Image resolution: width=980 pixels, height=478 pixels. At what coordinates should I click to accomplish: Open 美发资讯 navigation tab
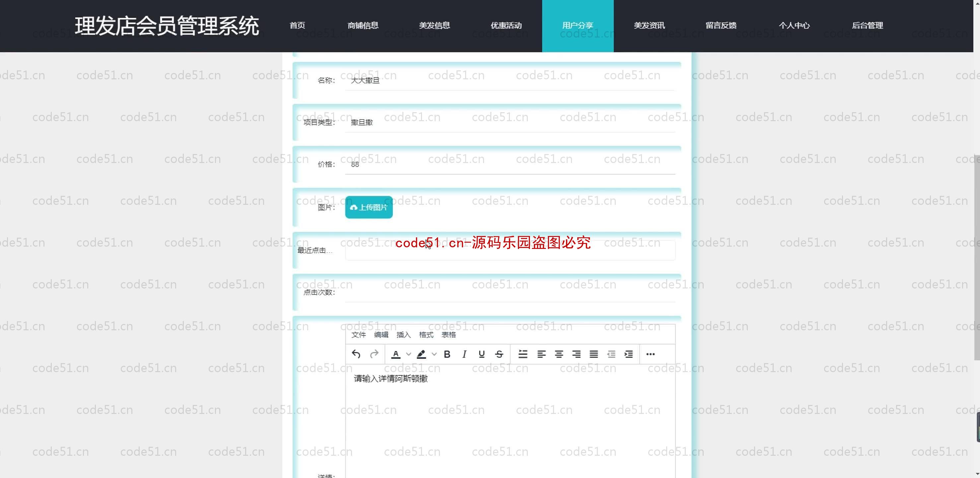tap(649, 26)
